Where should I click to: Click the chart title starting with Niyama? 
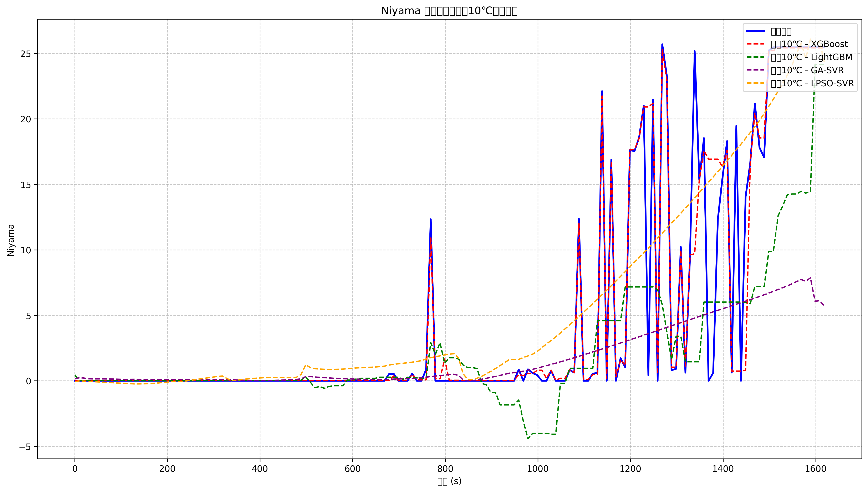[x=449, y=11]
